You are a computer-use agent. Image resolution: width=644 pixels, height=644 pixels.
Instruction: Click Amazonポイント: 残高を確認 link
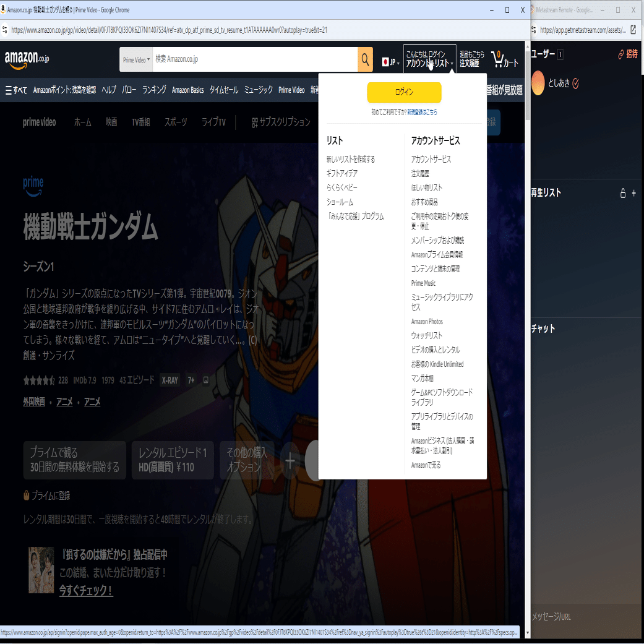coord(64,90)
